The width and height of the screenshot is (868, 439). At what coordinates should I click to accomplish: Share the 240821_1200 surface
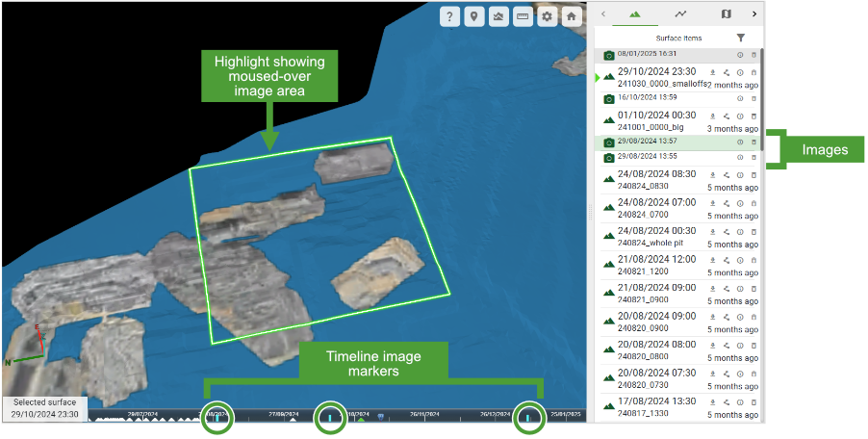pyautogui.click(x=727, y=260)
